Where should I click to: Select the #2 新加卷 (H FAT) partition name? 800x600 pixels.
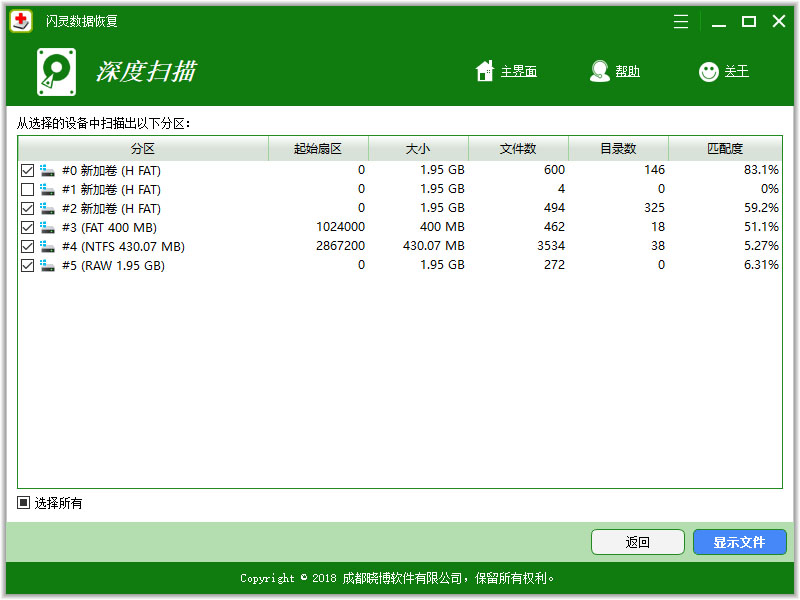point(111,208)
